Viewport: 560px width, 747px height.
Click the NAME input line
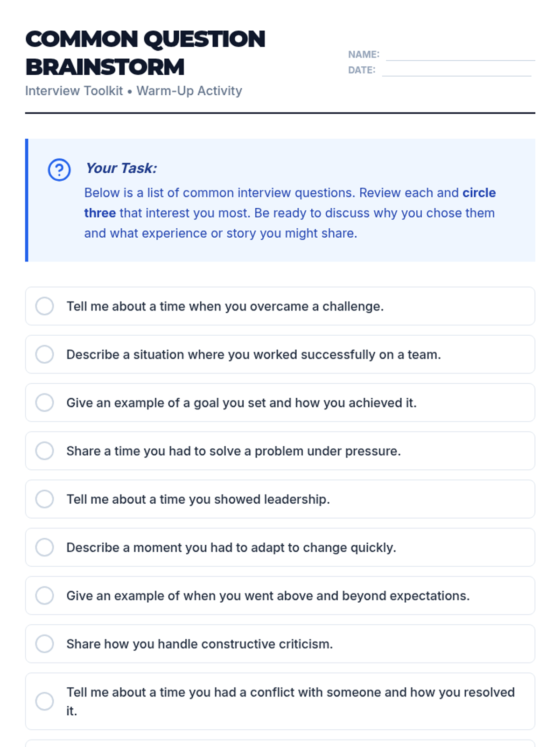click(460, 55)
